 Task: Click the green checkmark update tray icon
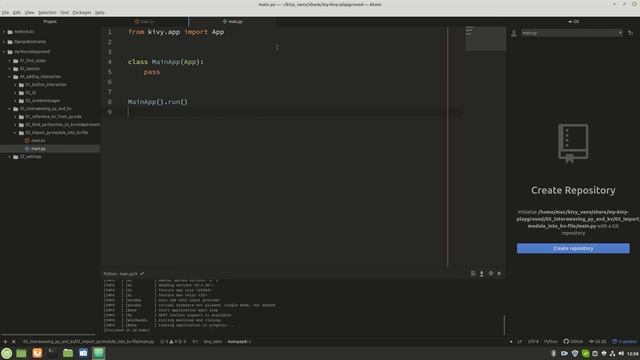click(x=585, y=353)
